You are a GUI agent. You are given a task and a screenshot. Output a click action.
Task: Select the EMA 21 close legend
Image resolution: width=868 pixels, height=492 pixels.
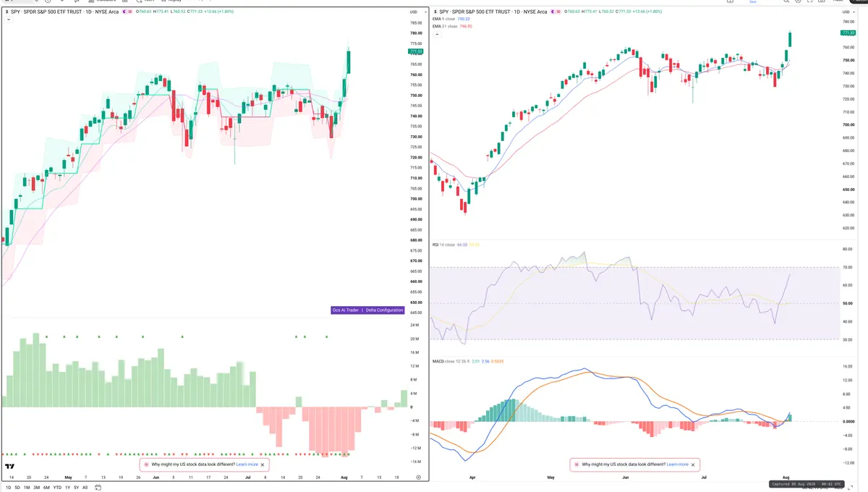coord(445,26)
